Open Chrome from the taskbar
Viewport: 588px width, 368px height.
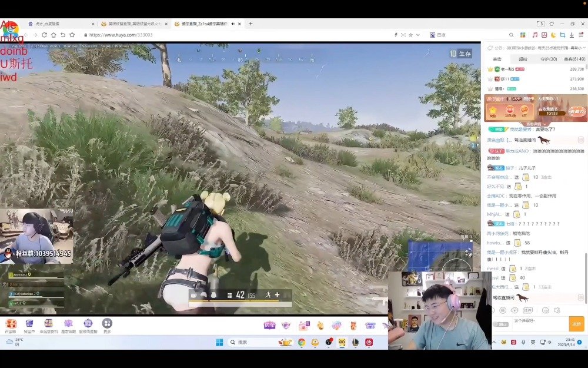(302, 342)
